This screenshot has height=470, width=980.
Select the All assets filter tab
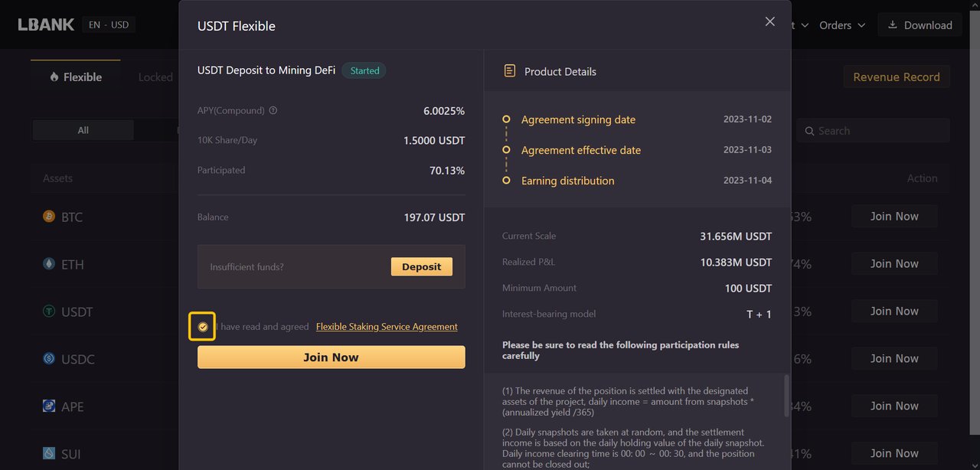coord(83,130)
